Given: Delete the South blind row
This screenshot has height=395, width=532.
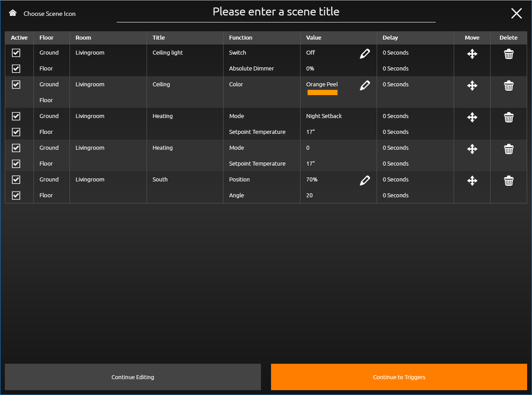Looking at the screenshot, I should pyautogui.click(x=509, y=181).
